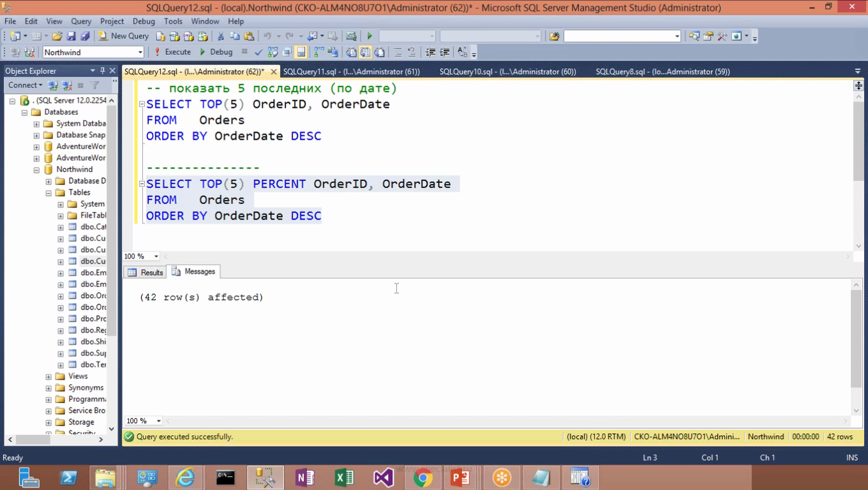Open the File menu
Image resolution: width=868 pixels, height=490 pixels.
10,21
